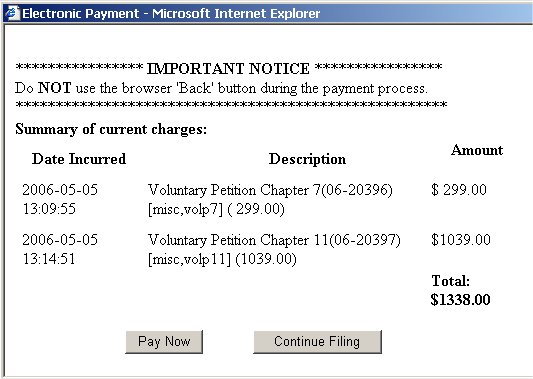This screenshot has height=379, width=533.
Task: Select the IMPORTANT NOTICE heading
Action: (x=228, y=69)
